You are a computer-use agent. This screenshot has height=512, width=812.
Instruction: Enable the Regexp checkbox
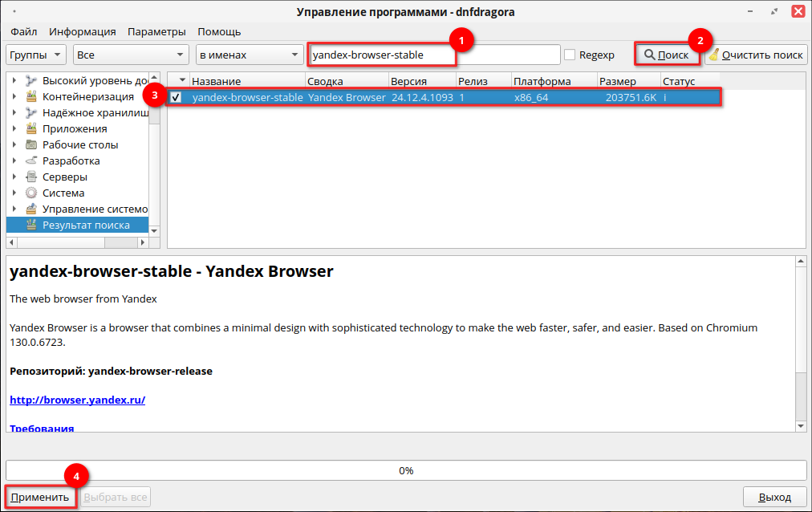click(570, 55)
